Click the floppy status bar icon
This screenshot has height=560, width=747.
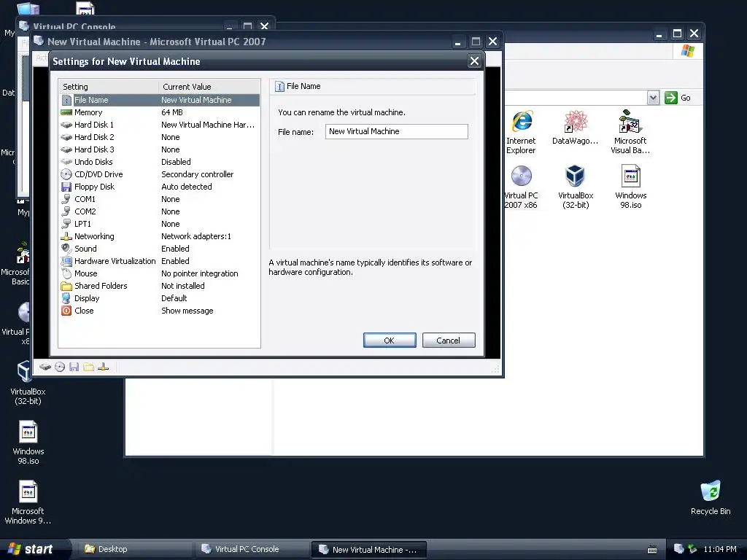[x=74, y=367]
